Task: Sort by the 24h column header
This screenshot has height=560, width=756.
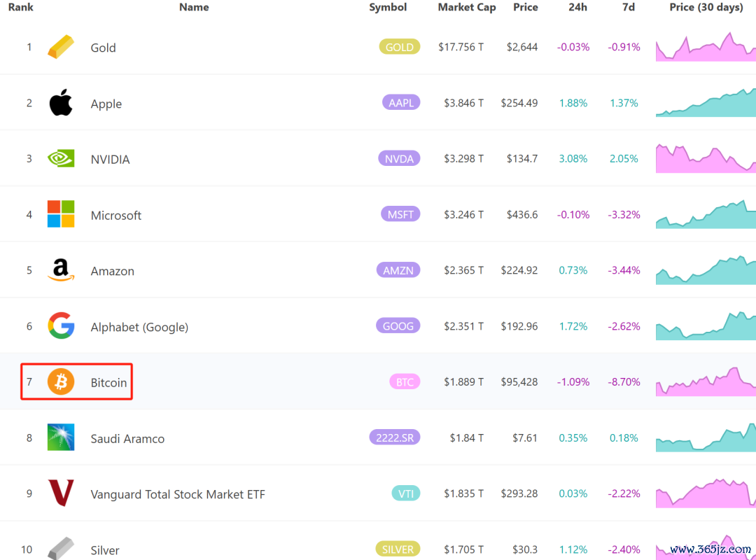Action: point(577,7)
